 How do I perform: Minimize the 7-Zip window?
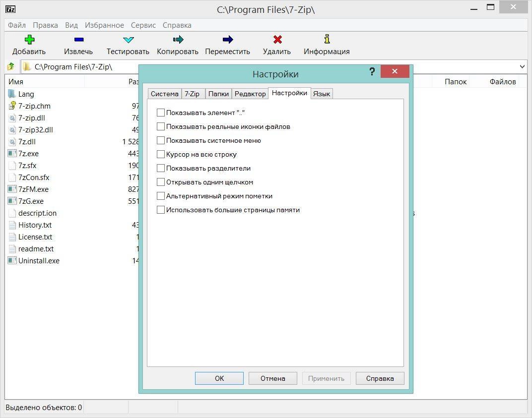point(474,8)
